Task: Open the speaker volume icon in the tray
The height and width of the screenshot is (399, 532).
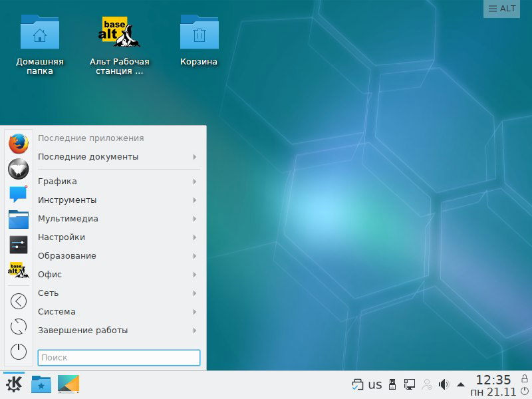Action: click(444, 384)
